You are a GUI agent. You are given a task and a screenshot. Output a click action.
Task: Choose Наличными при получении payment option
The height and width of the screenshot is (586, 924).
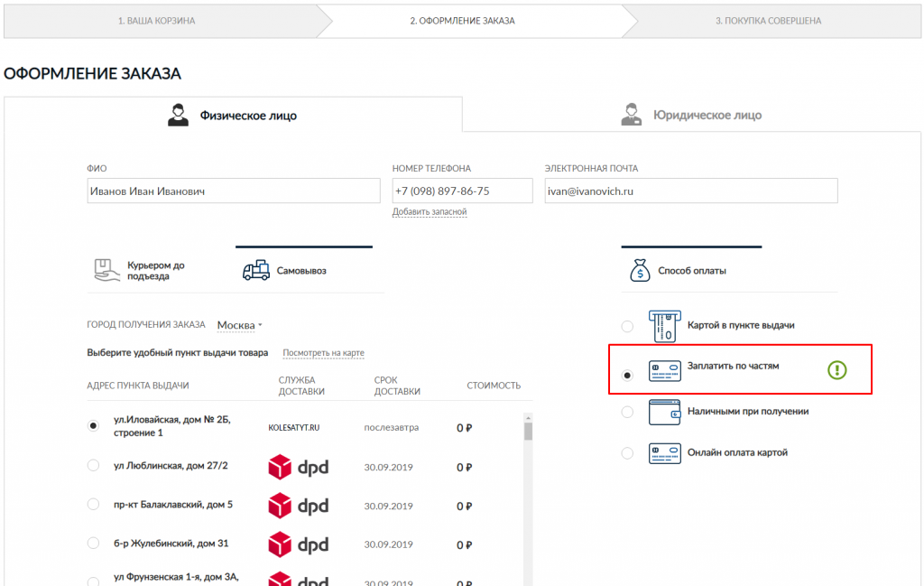point(628,412)
